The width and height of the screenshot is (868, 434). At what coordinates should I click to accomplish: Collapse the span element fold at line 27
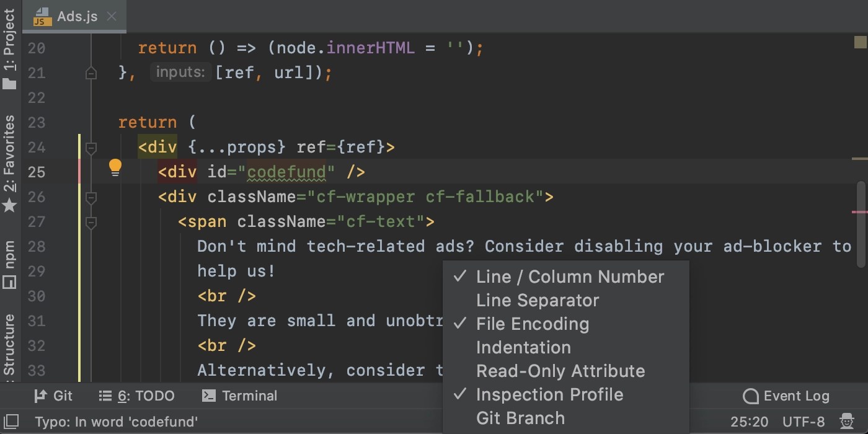click(91, 222)
